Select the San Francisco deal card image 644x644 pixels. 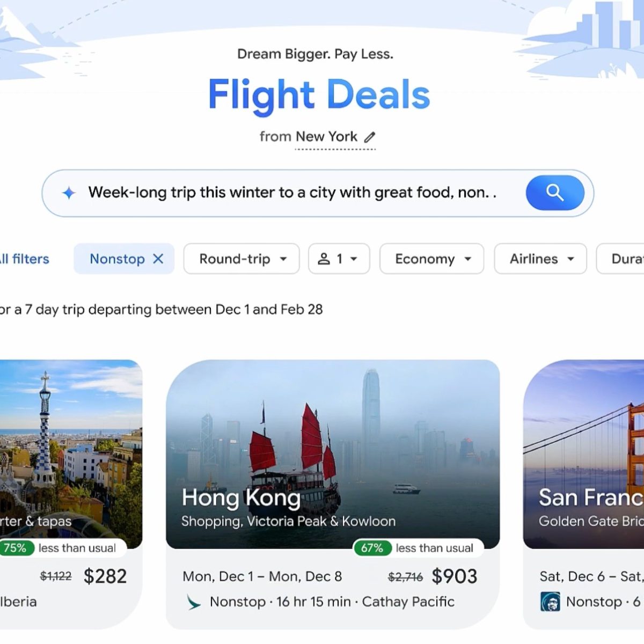(x=584, y=454)
